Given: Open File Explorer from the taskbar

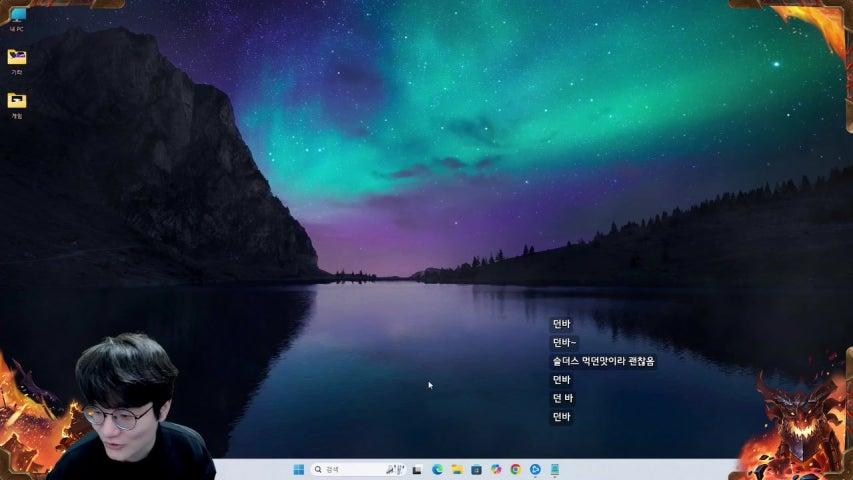Looking at the screenshot, I should pos(457,469).
